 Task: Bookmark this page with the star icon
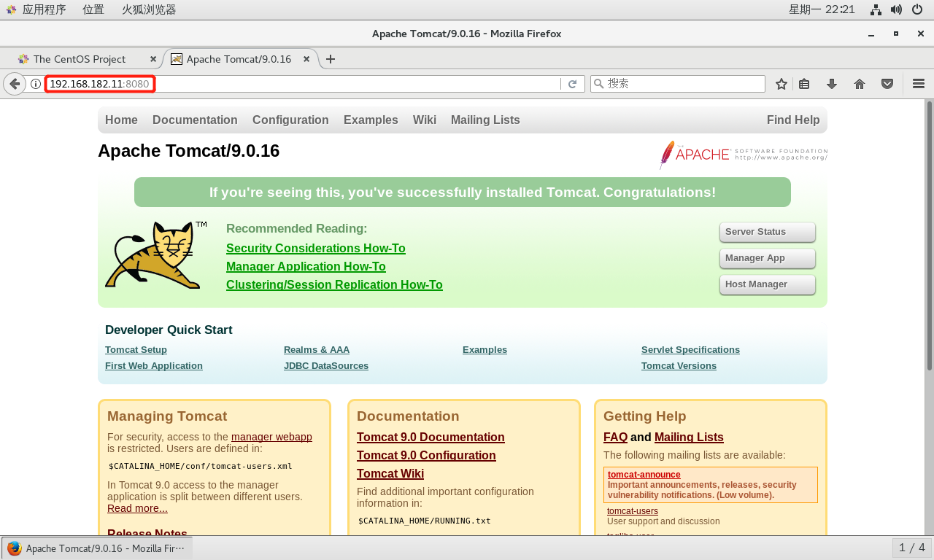[781, 84]
